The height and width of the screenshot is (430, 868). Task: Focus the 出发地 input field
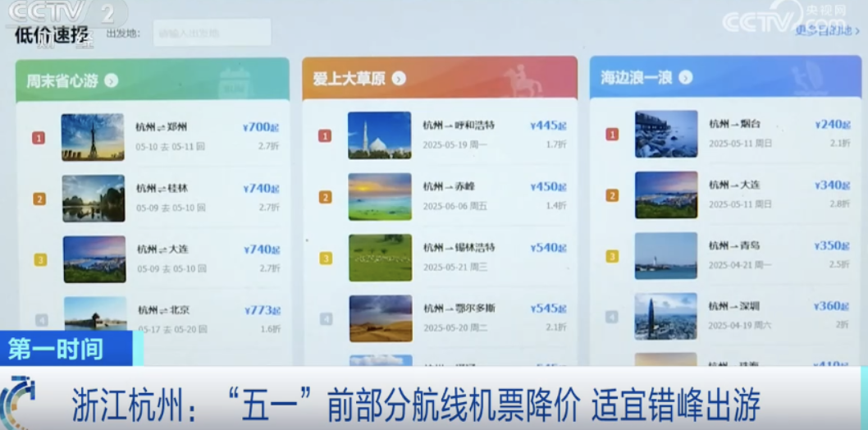coord(212,34)
